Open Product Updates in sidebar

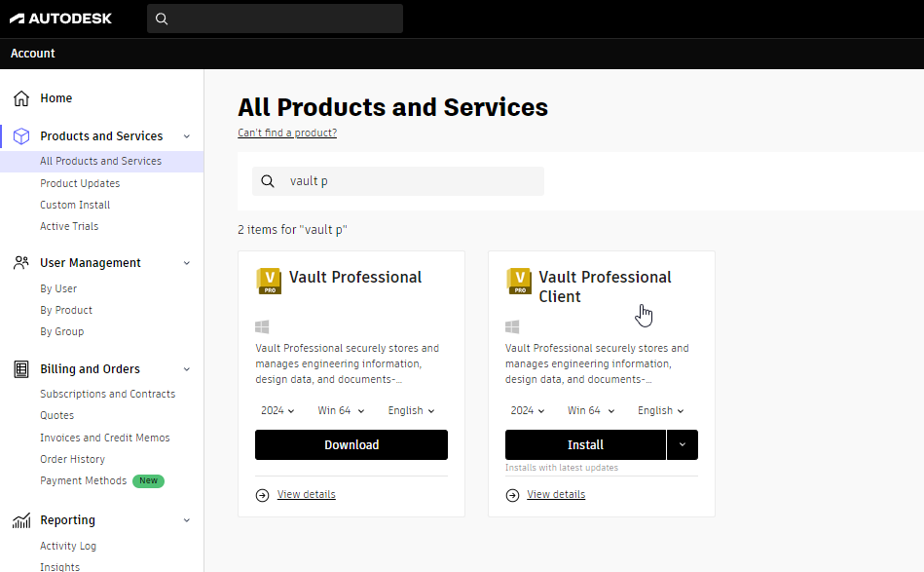pos(80,183)
